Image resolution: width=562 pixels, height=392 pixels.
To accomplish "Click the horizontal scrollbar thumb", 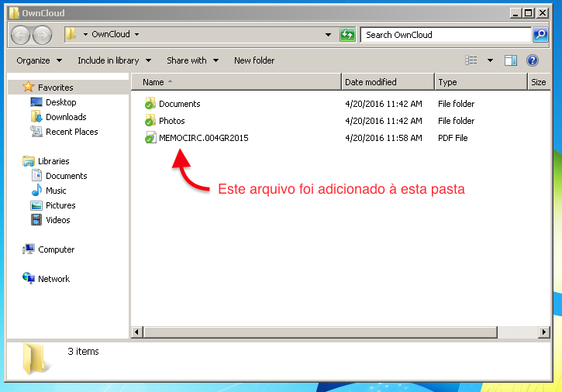I will 320,332.
